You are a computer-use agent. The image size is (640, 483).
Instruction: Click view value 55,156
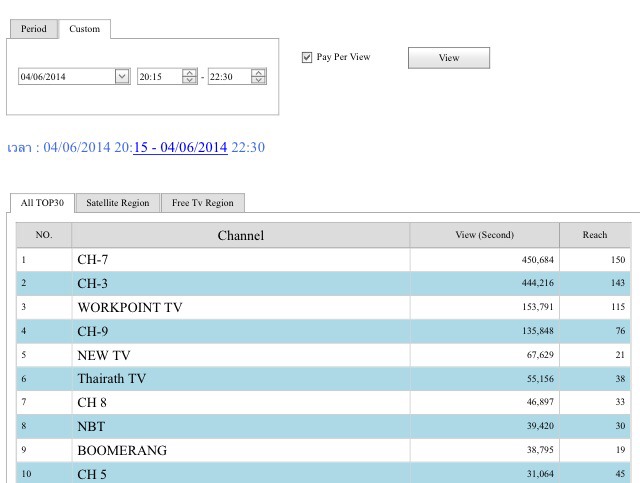(540, 379)
